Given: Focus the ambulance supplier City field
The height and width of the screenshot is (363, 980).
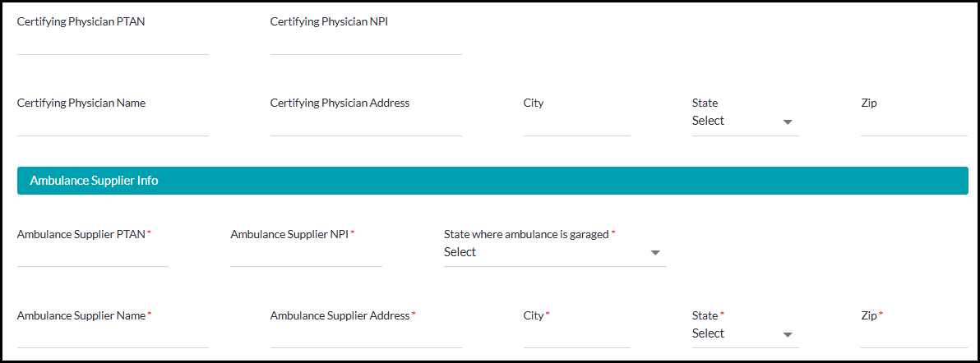Looking at the screenshot, I should pos(576,338).
